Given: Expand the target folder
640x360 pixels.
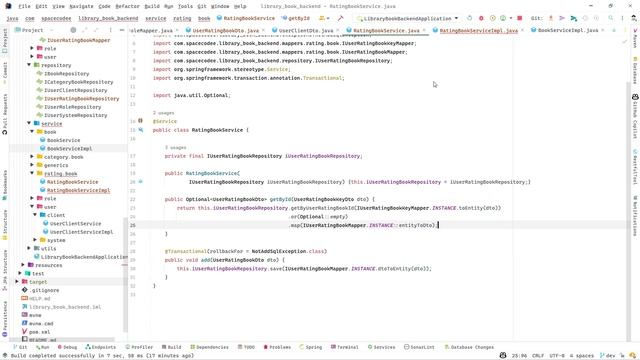Looking at the screenshot, I should (x=17, y=282).
